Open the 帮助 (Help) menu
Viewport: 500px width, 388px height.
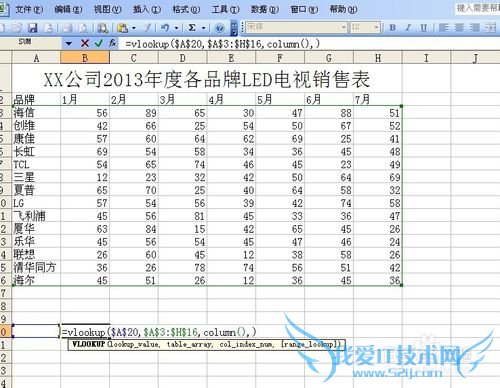click(343, 9)
